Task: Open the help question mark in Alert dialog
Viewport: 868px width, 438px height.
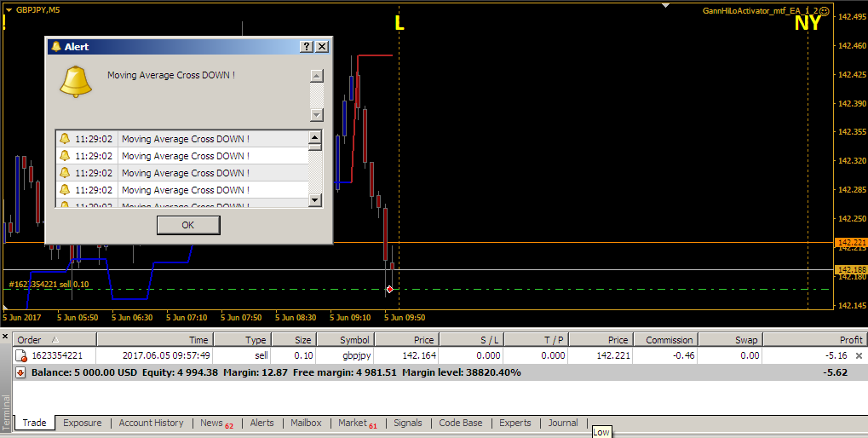Action: pos(306,47)
